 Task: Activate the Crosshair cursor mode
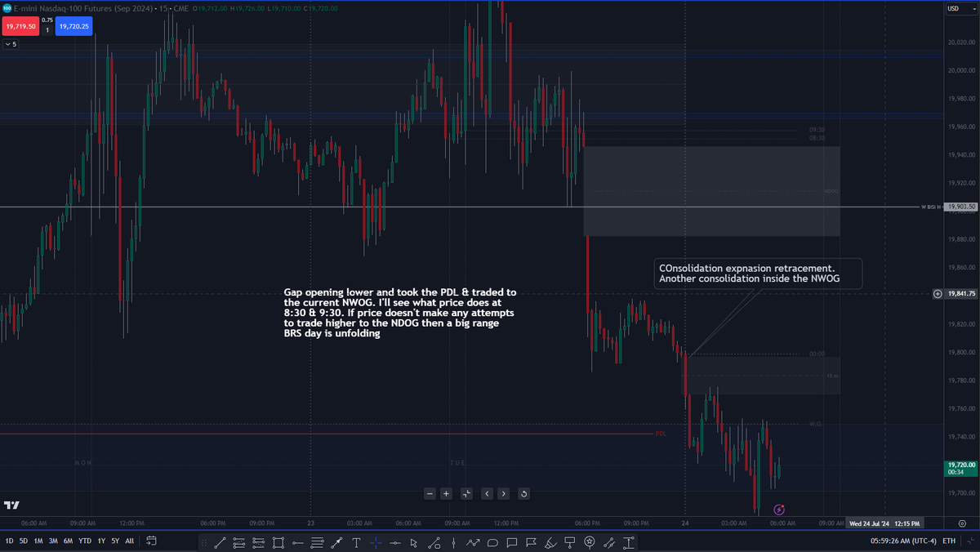tap(376, 542)
